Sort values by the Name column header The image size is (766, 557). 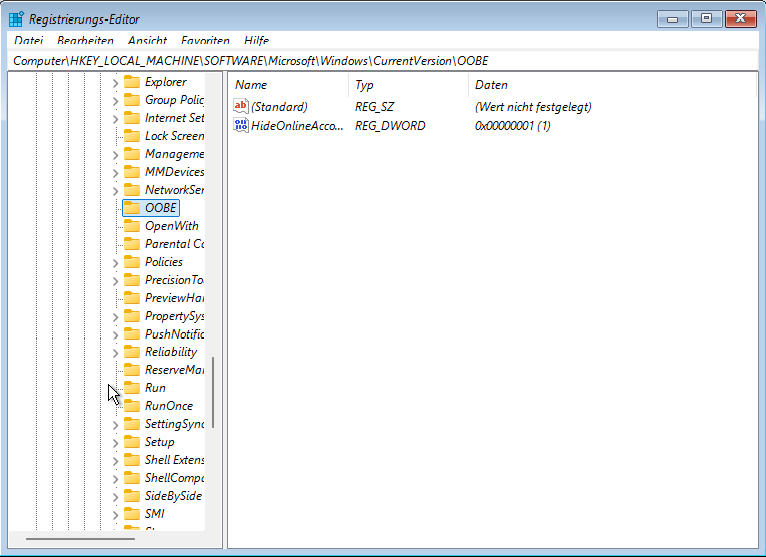pyautogui.click(x=289, y=85)
